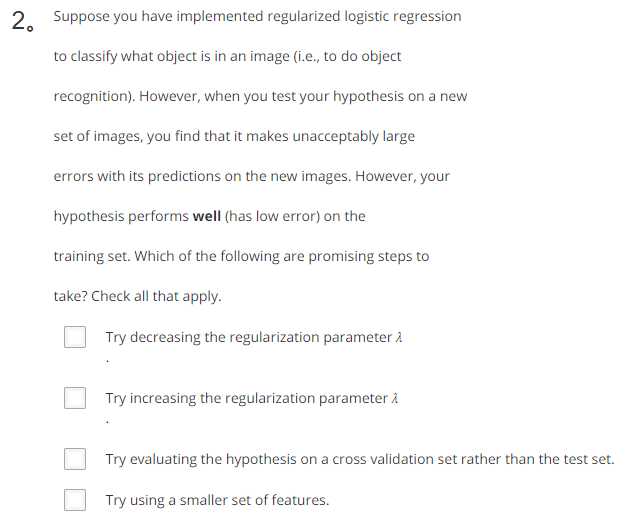The height and width of the screenshot is (529, 634).
Task: Click the lambda symbol after 'increasing' option
Action: click(395, 398)
